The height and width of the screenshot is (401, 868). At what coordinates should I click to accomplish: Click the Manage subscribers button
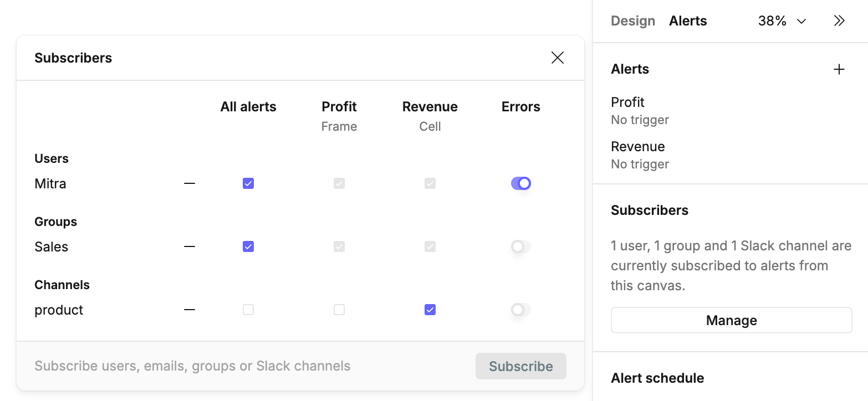coord(731,320)
